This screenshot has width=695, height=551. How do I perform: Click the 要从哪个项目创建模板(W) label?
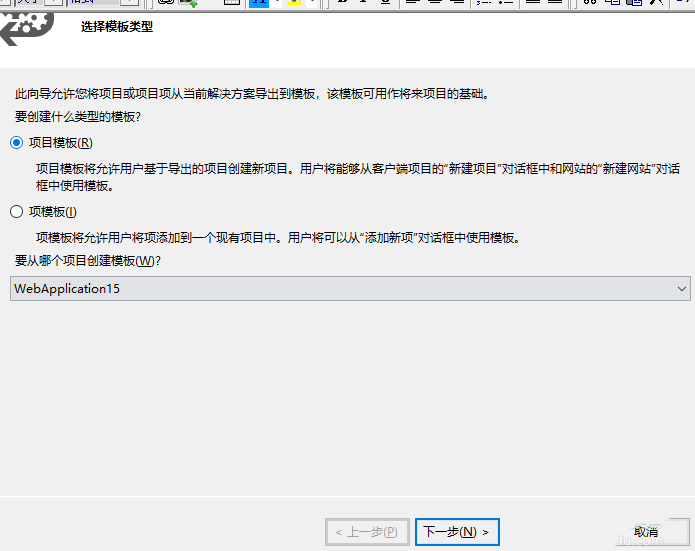[x=88, y=261]
